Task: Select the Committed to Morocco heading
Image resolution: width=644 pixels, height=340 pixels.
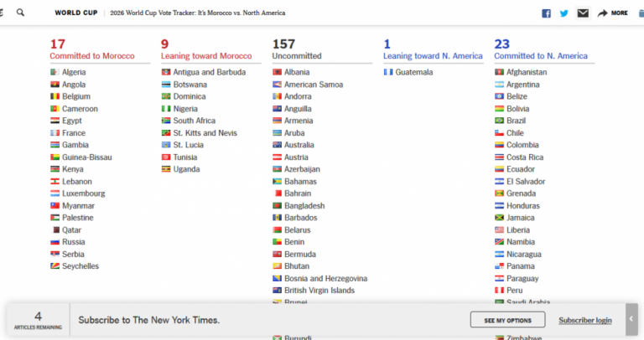Action: pyautogui.click(x=91, y=56)
